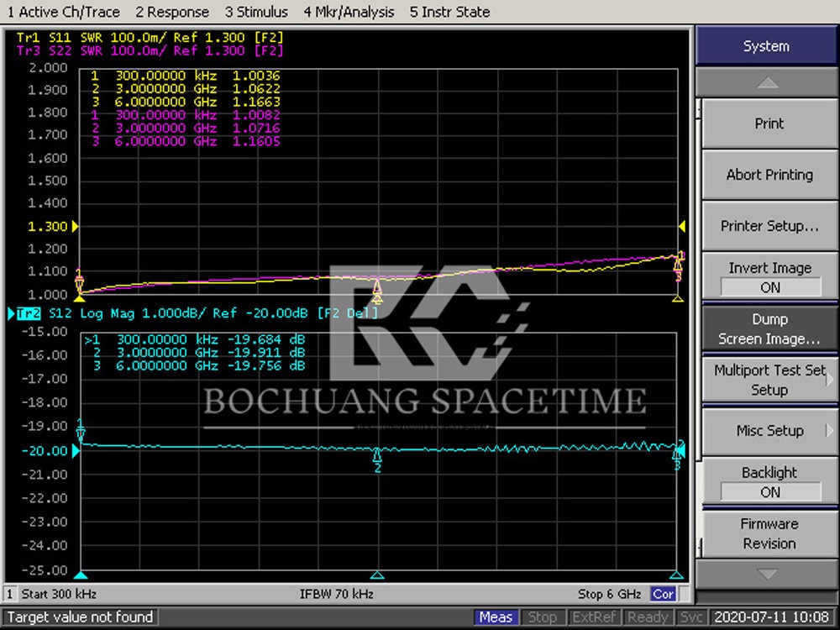Image resolution: width=840 pixels, height=630 pixels.
Task: Select marker 2 on the SWR traces
Action: (378, 290)
